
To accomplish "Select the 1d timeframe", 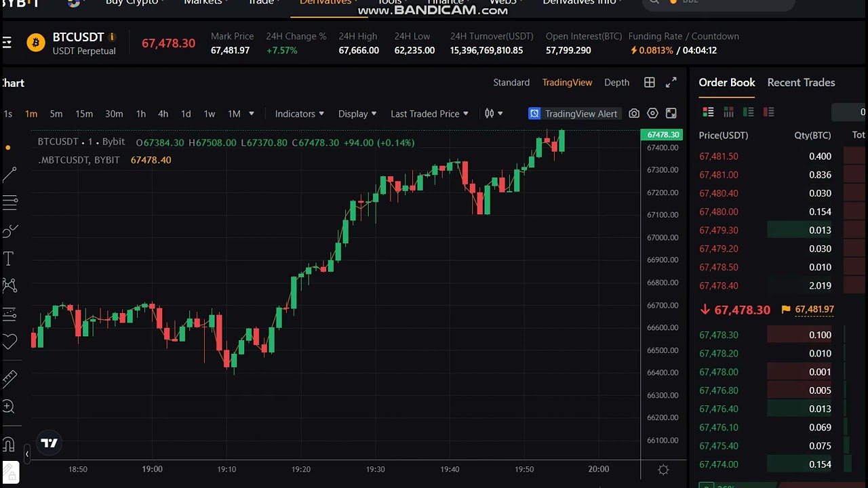I will click(x=186, y=114).
